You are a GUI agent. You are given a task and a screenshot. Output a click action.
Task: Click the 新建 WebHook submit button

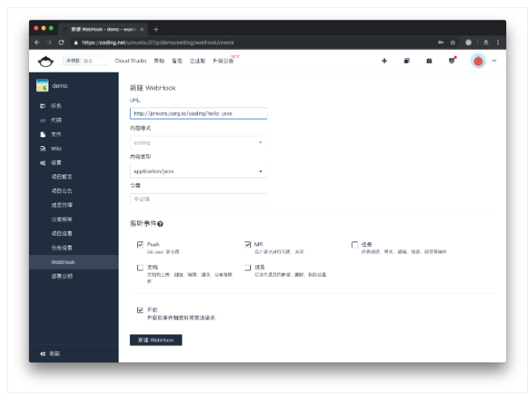point(156,340)
